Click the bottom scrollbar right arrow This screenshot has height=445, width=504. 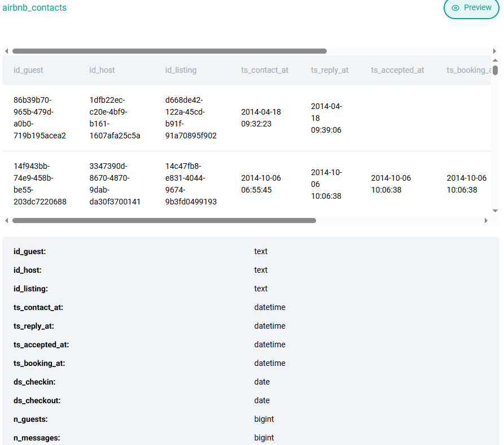pyautogui.click(x=486, y=221)
